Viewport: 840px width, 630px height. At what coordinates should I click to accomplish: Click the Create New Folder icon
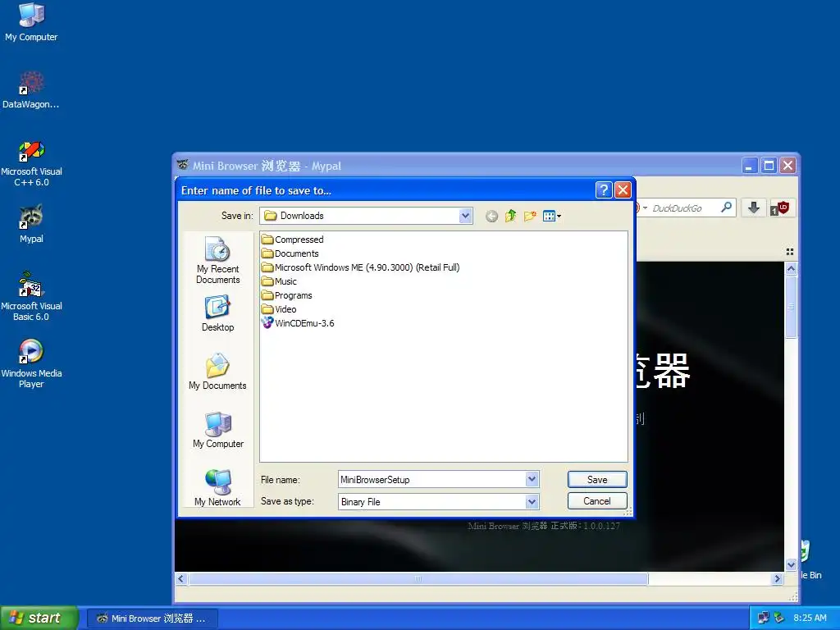(x=530, y=216)
